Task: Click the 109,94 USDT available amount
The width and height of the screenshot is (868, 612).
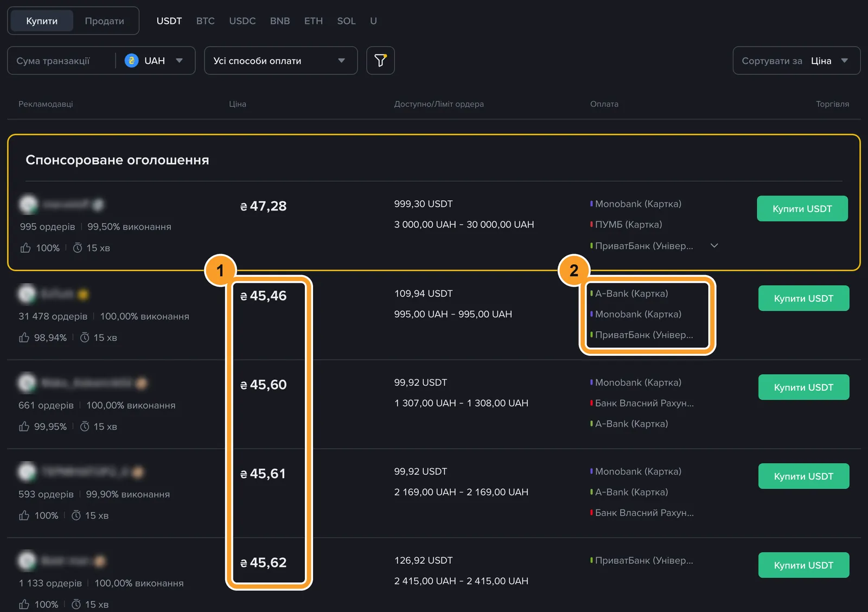Action: (x=423, y=294)
